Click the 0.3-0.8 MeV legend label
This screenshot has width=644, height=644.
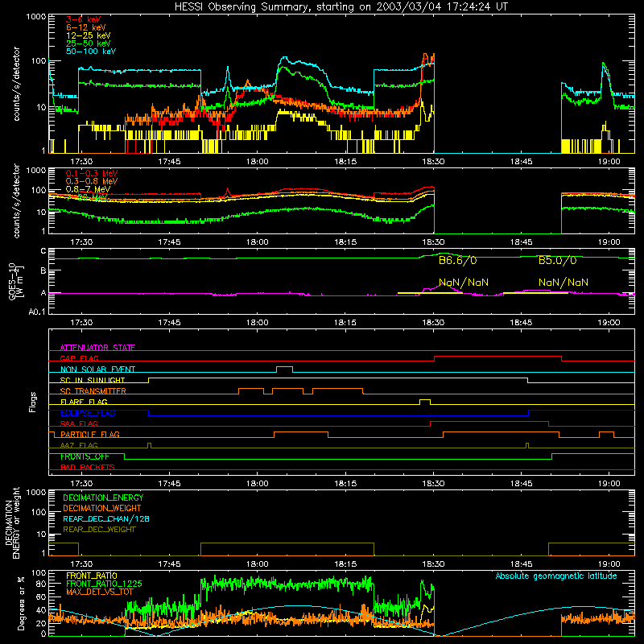click(x=92, y=181)
